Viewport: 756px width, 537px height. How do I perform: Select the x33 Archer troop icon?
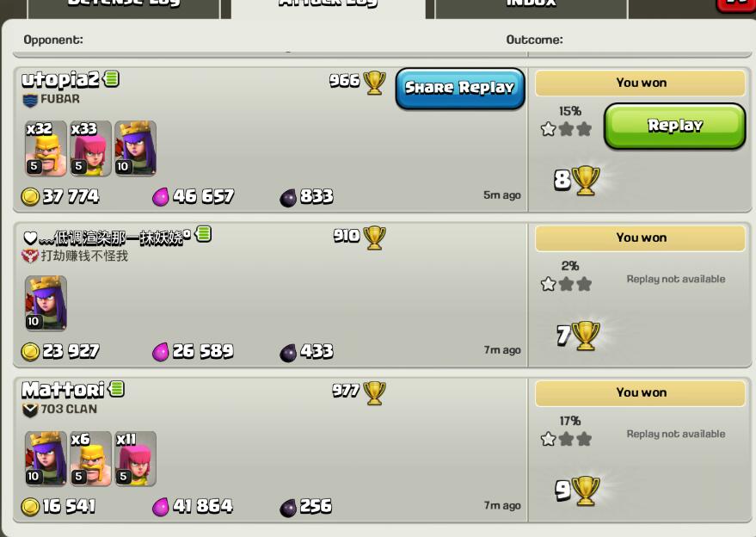coord(90,148)
